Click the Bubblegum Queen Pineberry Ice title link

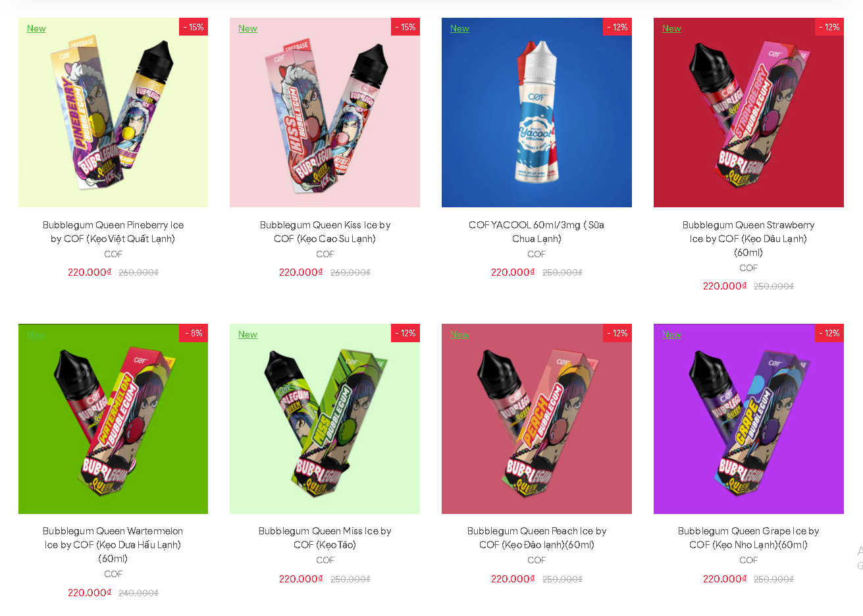tap(113, 232)
